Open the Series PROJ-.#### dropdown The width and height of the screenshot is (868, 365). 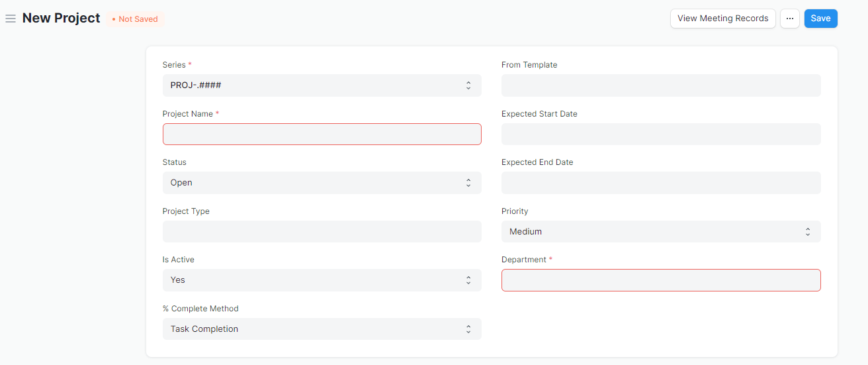click(322, 85)
